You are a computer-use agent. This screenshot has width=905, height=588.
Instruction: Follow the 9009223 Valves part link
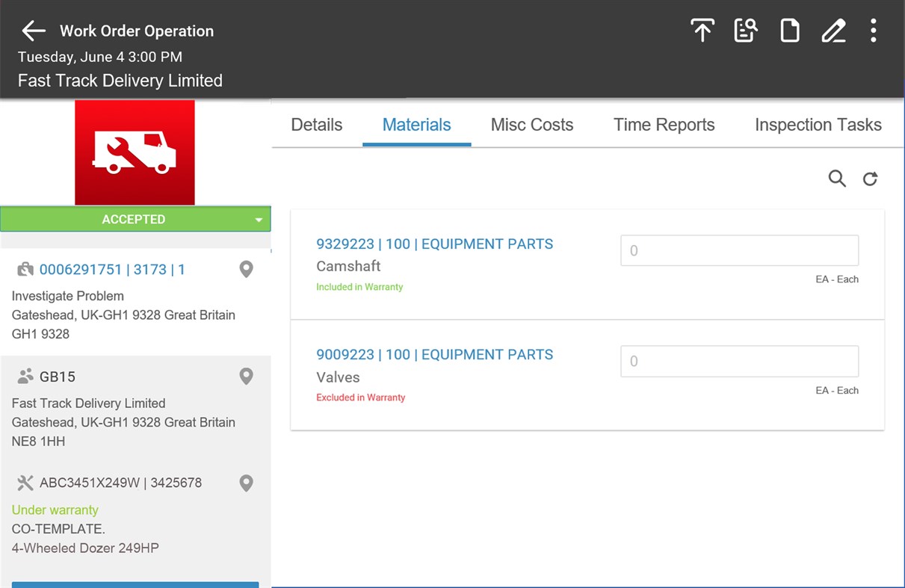click(434, 354)
